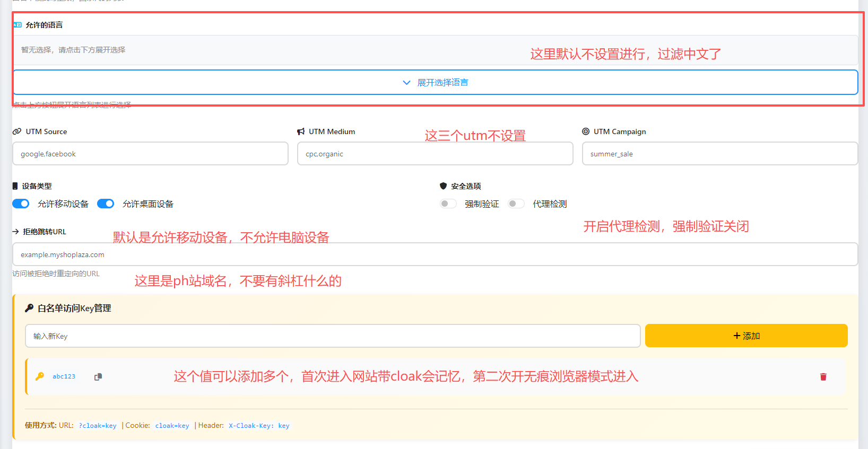Disable the 允许桌面设备 switch
The width and height of the screenshot is (868, 449).
(106, 204)
